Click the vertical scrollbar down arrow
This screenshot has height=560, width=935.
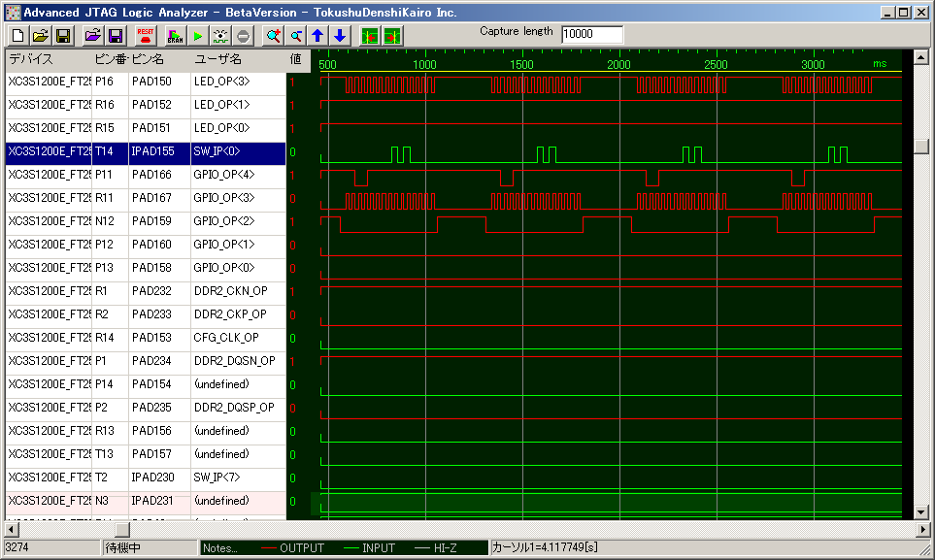click(921, 511)
